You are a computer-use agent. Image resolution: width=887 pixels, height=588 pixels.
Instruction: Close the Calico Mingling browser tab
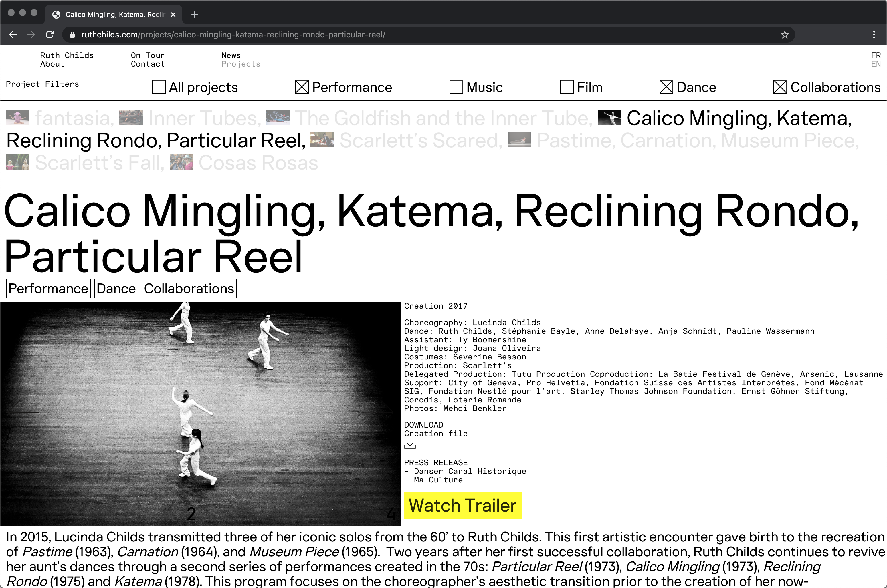(173, 15)
